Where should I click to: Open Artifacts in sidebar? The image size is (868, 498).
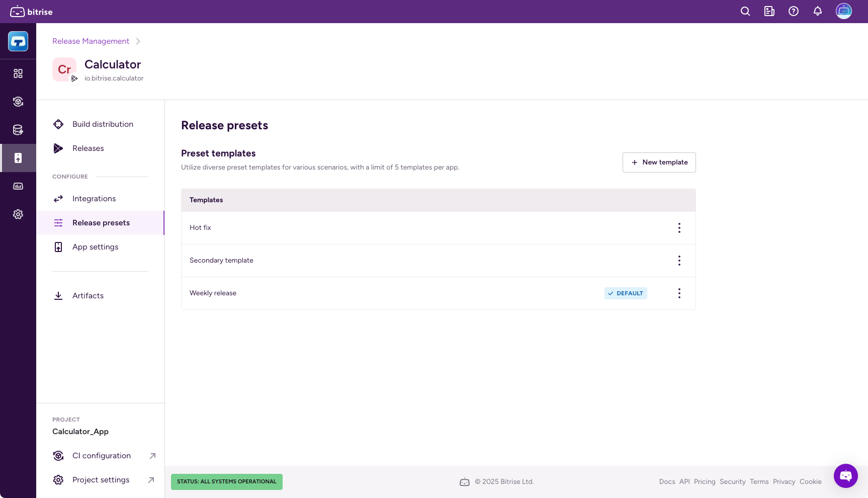click(x=100, y=296)
